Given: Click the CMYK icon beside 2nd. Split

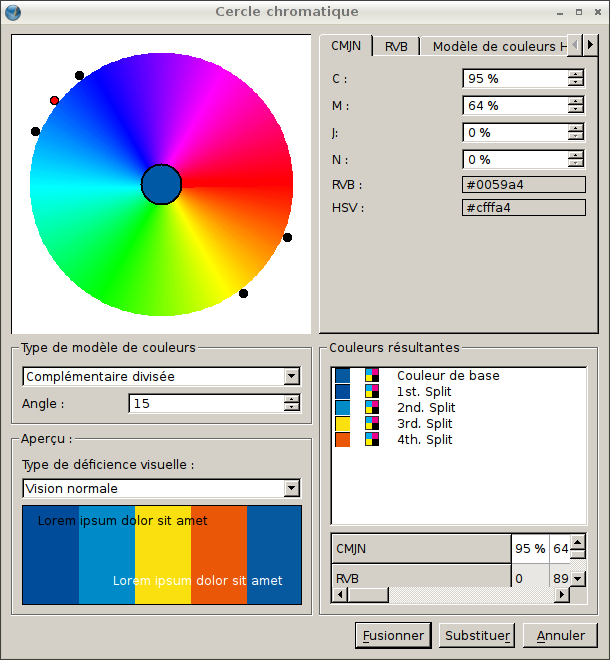Looking at the screenshot, I should pos(372,407).
